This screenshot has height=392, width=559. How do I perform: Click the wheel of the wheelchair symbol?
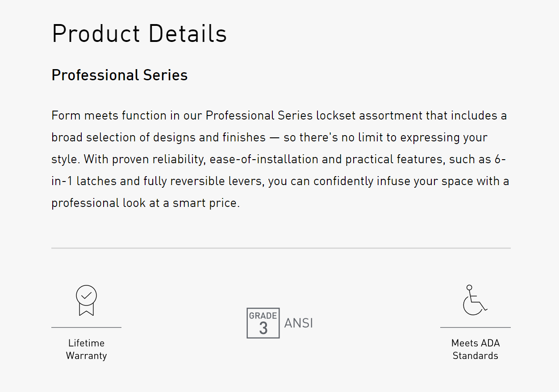click(472, 306)
